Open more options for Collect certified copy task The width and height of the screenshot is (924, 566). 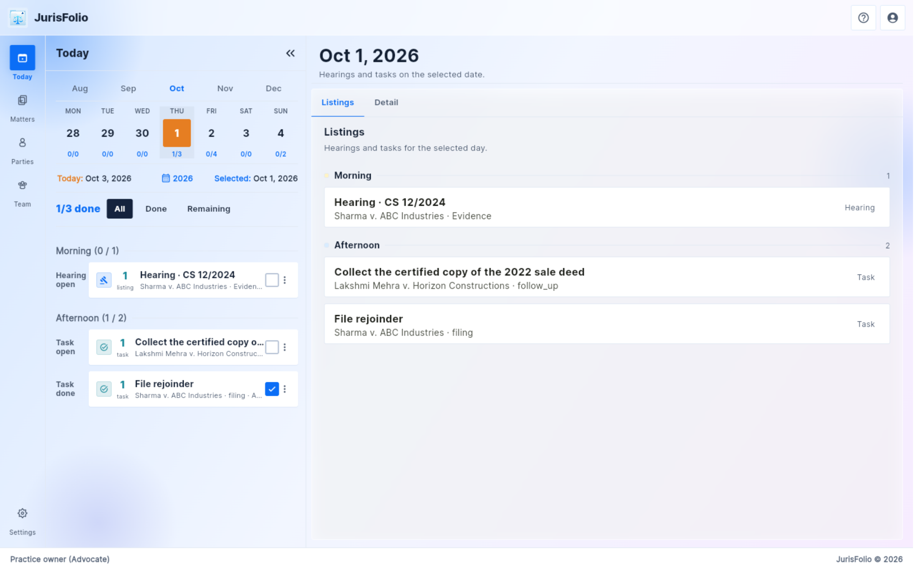pos(285,347)
